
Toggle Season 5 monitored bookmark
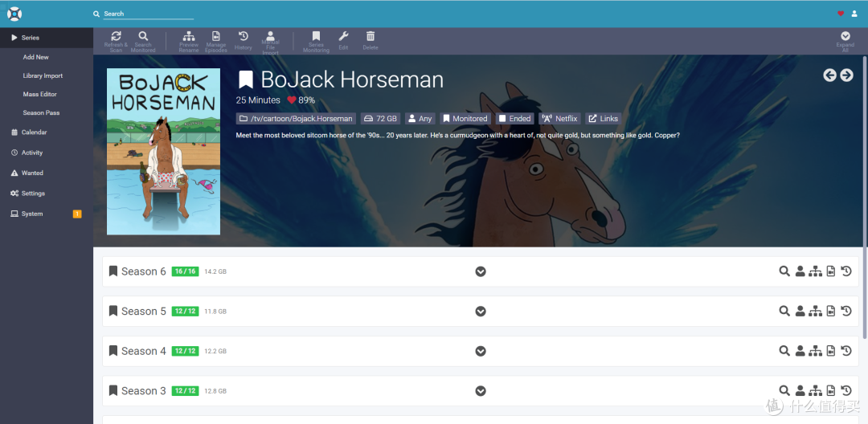pyautogui.click(x=113, y=311)
